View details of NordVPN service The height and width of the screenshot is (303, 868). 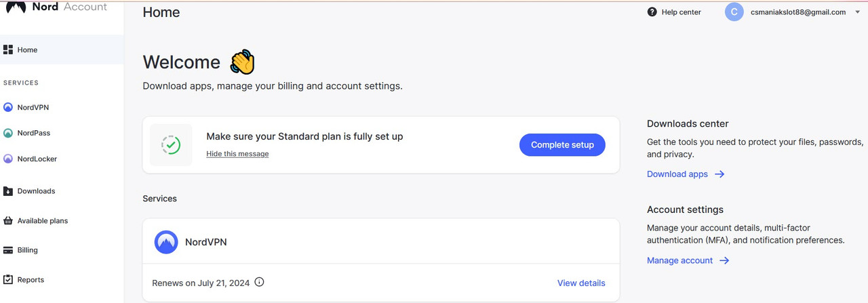[581, 283]
